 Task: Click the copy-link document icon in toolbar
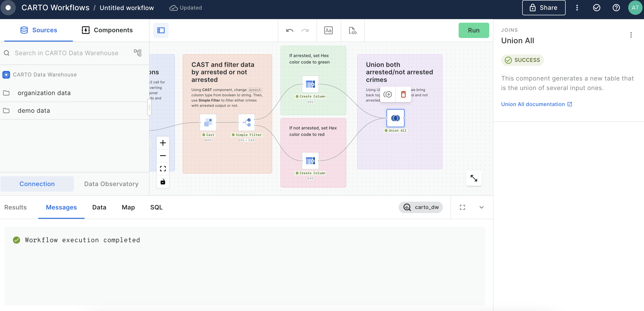click(352, 30)
